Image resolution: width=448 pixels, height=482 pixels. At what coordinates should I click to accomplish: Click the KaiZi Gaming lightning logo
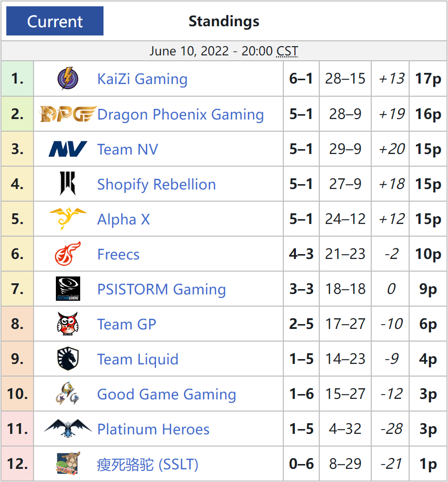(68, 79)
